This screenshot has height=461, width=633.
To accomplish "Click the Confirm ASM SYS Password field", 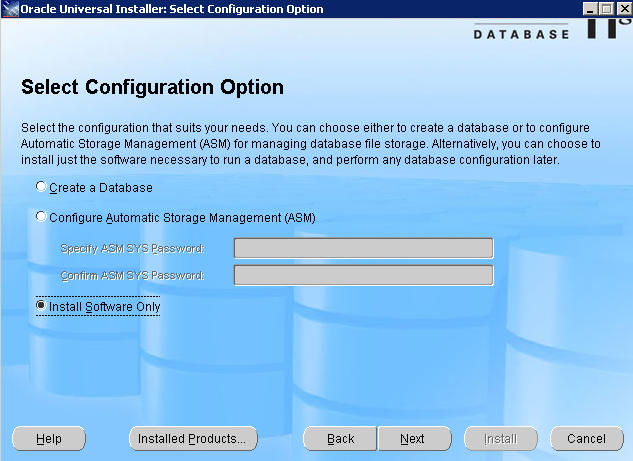I will point(363,275).
